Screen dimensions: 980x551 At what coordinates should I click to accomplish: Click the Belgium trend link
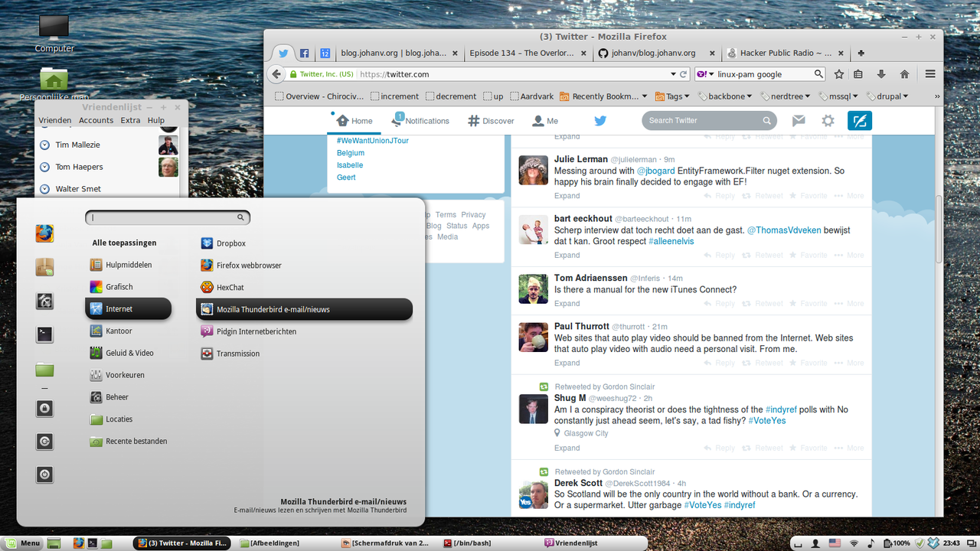(351, 153)
